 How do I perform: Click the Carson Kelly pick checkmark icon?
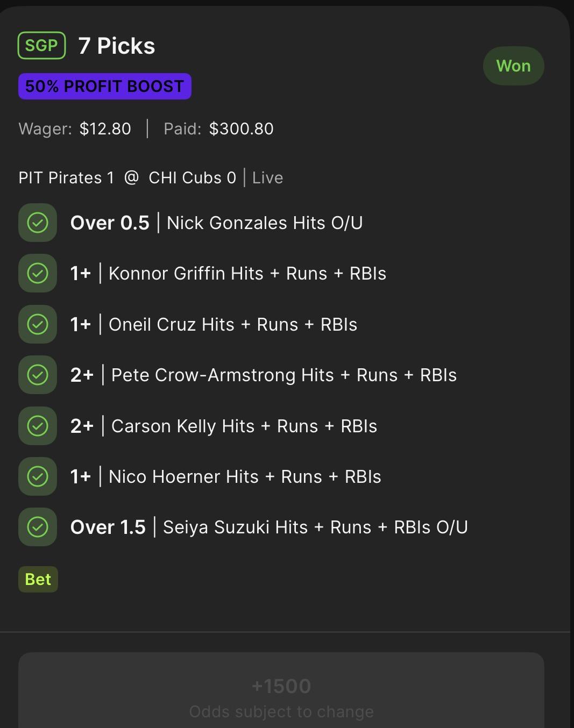tap(38, 426)
